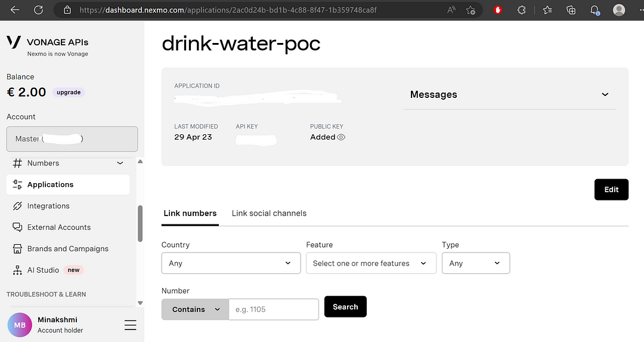Open the browser profile avatar
This screenshot has width=644, height=342.
618,10
